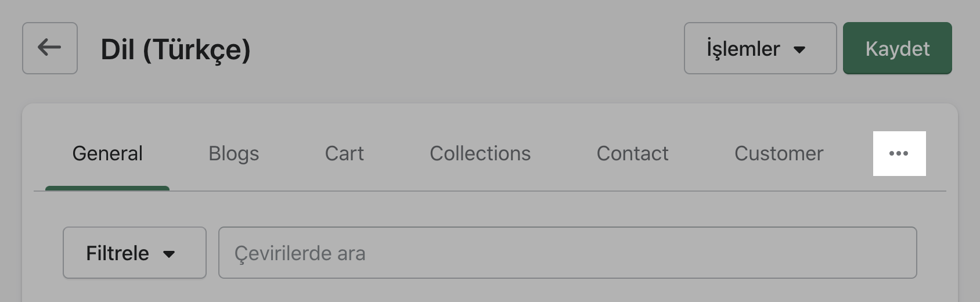Click the İşlemler button label
The image size is (980, 302).
pos(743,49)
